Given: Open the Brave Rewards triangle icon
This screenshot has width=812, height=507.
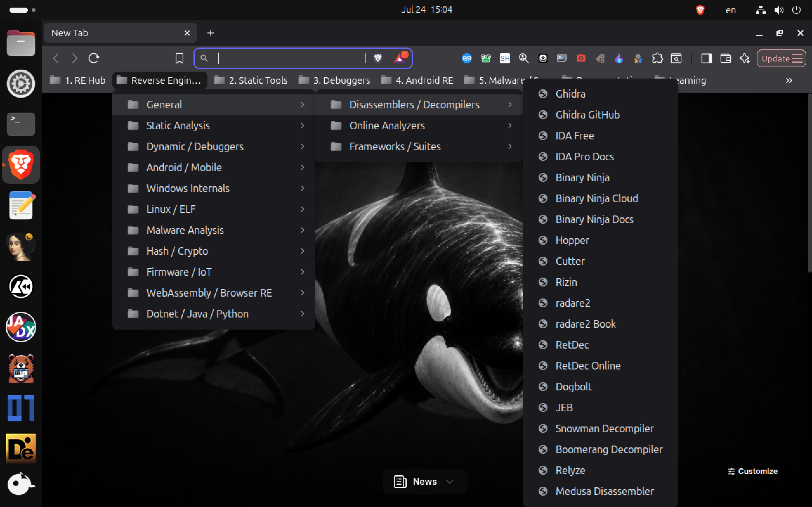Looking at the screenshot, I should (400, 58).
